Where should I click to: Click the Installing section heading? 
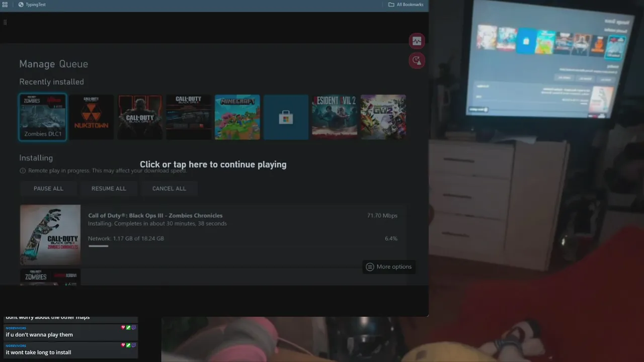pos(36,158)
